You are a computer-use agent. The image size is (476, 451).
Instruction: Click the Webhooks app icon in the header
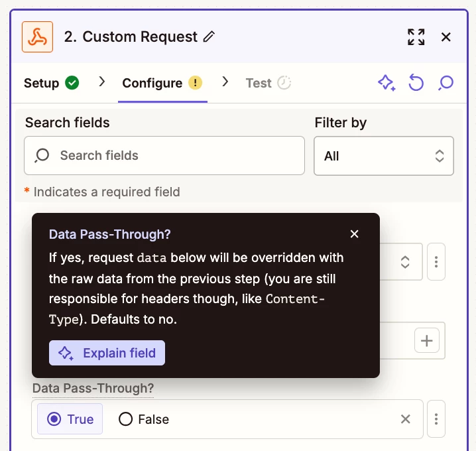(37, 36)
